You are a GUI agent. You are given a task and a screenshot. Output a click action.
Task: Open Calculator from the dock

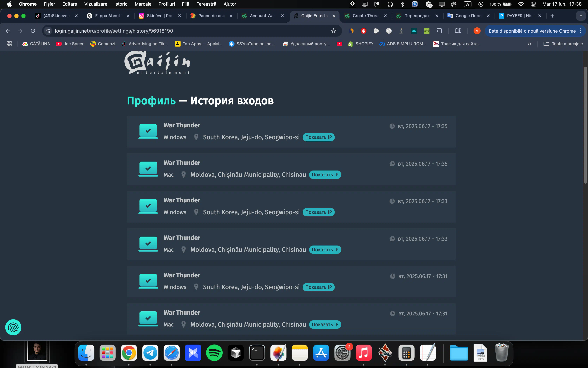pyautogui.click(x=407, y=353)
